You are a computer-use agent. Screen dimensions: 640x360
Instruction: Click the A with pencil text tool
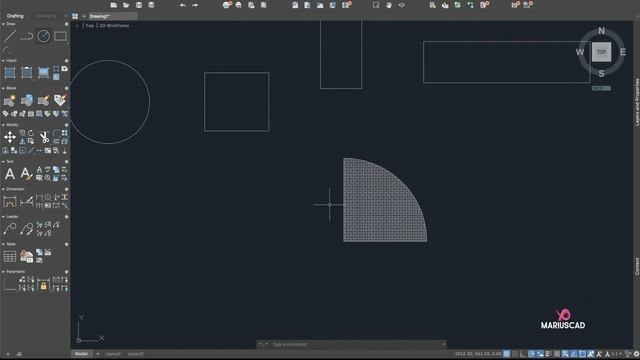pos(27,174)
